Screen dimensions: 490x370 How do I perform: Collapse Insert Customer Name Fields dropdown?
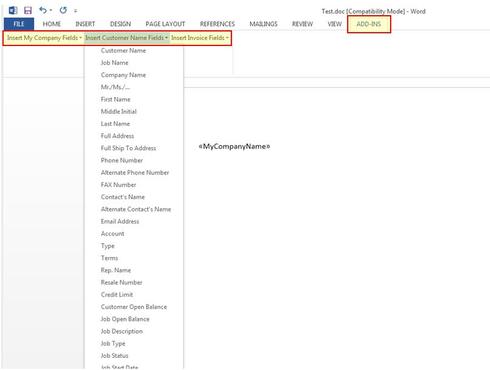(126, 38)
